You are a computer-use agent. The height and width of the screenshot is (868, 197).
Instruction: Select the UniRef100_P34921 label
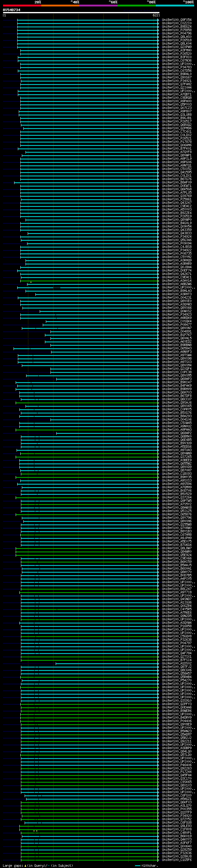(176, 81)
